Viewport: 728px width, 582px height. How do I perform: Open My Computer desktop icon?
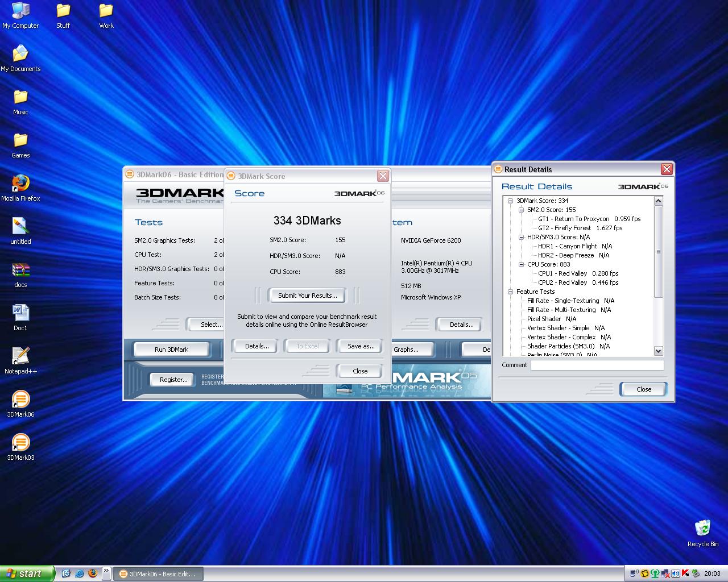point(20,16)
